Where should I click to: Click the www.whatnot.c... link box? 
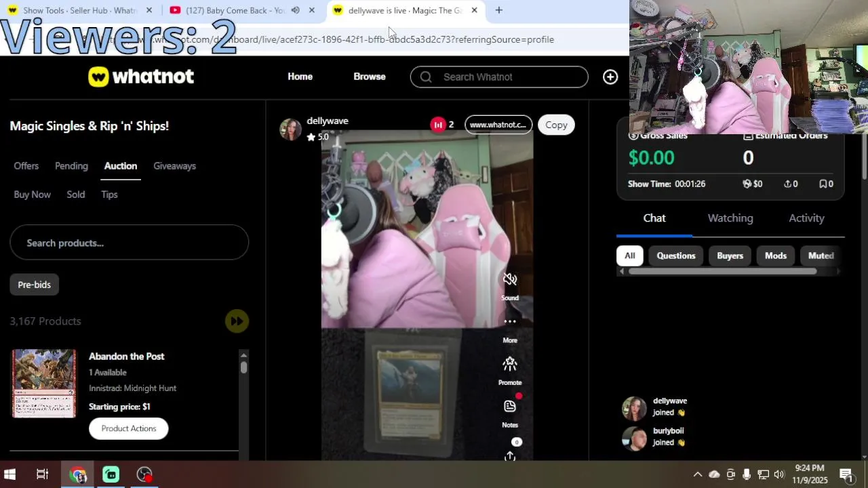(x=498, y=125)
